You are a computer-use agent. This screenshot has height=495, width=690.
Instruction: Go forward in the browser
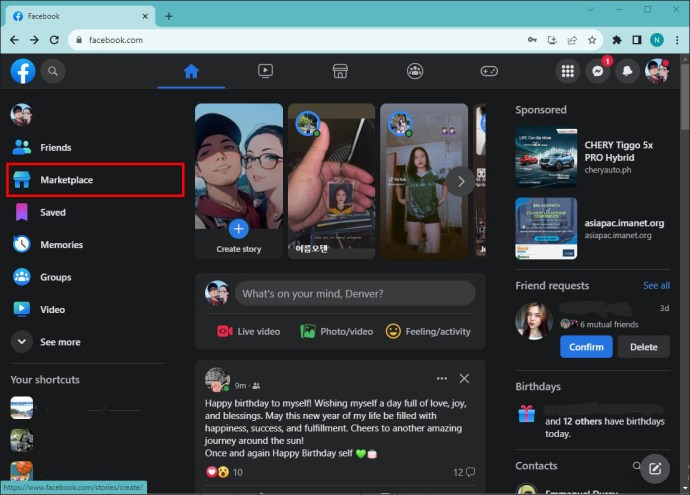click(34, 40)
